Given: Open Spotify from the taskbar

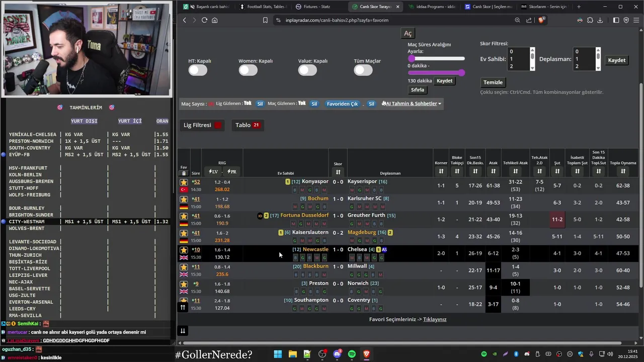Looking at the screenshot, I should pos(352,354).
